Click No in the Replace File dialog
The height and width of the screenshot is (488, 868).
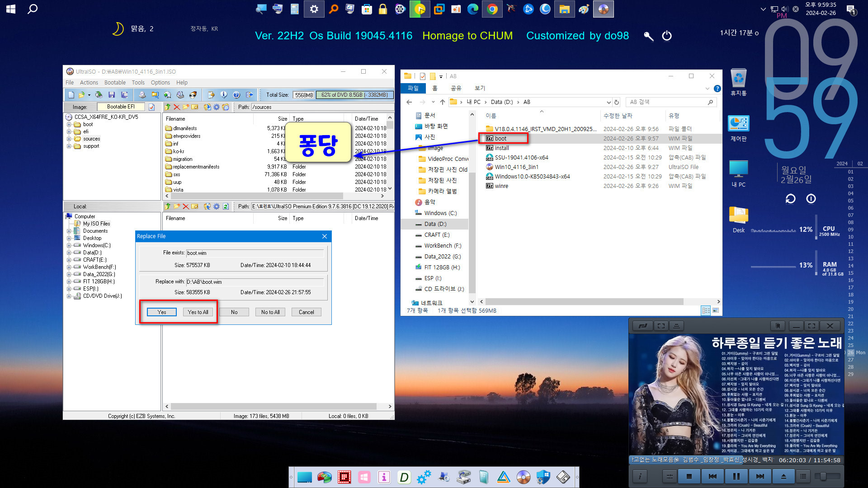234,312
